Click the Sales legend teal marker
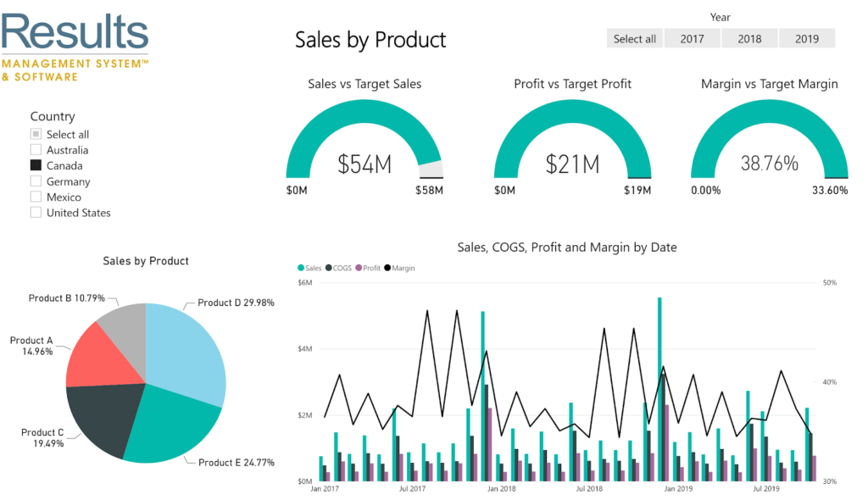Screen dimensions: 868x500 click(301, 268)
